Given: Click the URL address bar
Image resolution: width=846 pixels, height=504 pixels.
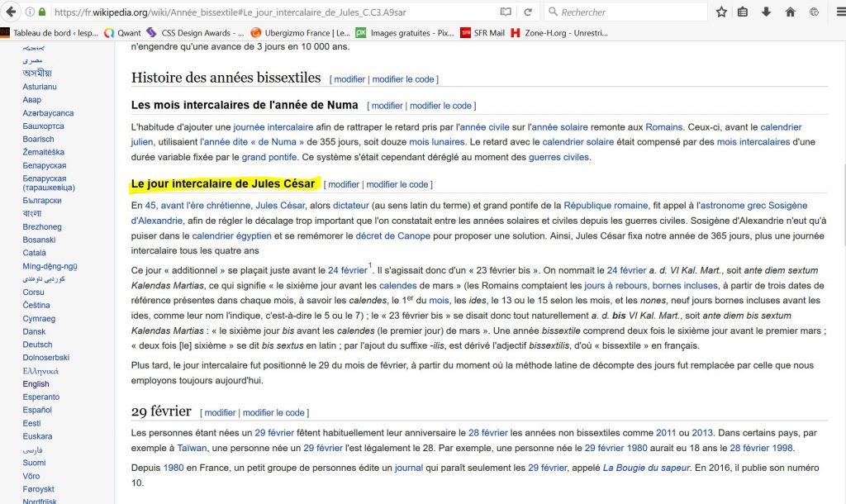Looking at the screenshot, I should [273, 12].
